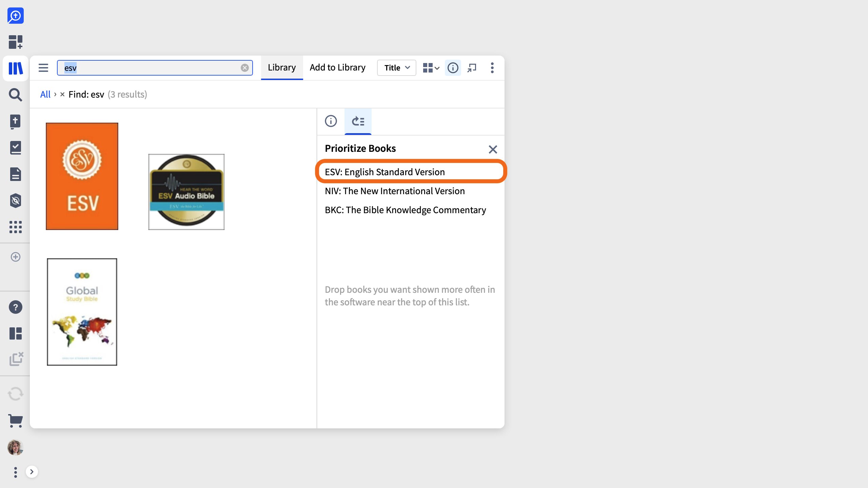Select NIV: The New International Version entry
Image resolution: width=868 pixels, height=488 pixels.
pyautogui.click(x=411, y=191)
